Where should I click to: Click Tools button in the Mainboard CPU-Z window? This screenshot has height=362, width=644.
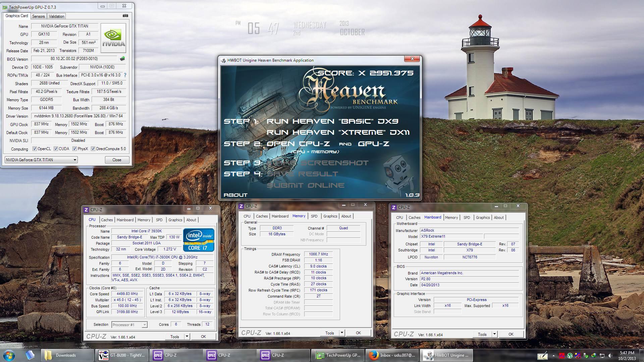click(482, 334)
